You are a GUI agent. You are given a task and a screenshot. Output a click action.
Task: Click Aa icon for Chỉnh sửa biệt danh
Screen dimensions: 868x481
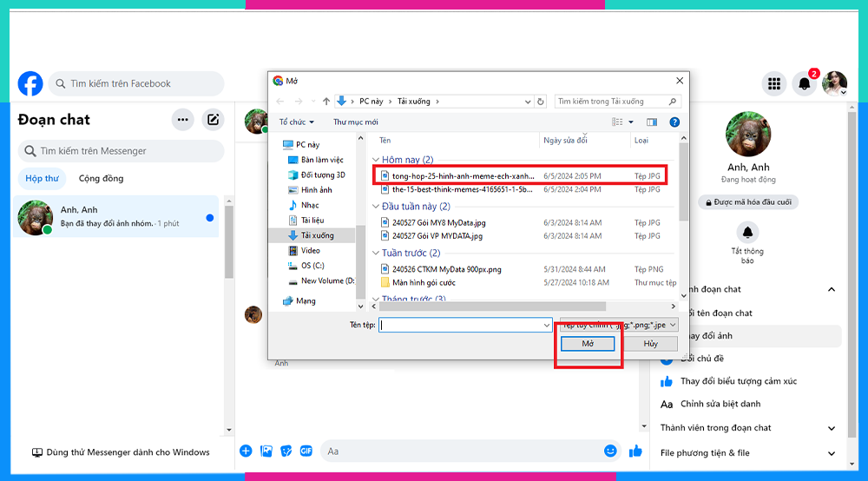click(667, 404)
